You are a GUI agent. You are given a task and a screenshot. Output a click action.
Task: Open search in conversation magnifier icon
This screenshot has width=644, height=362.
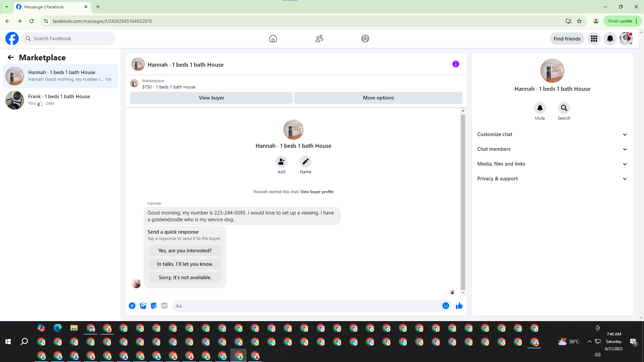pos(564,108)
